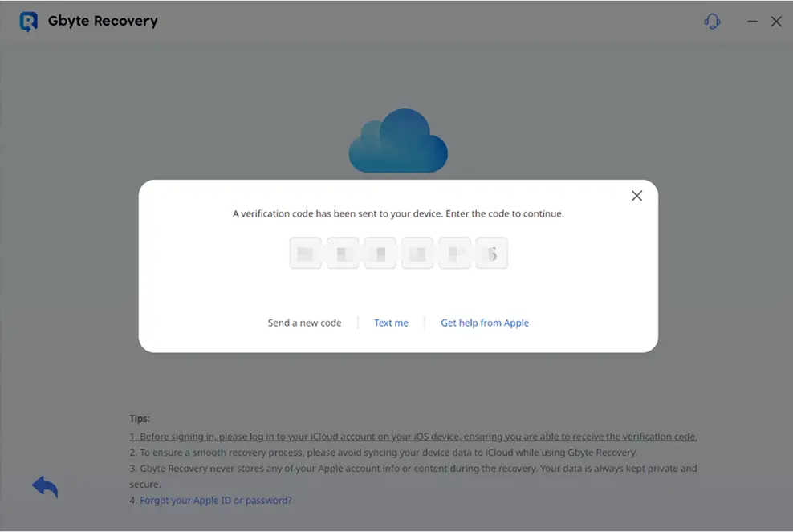Click the tip saying Gbyte never stores account info
The height and width of the screenshot is (532, 793).
tap(413, 477)
